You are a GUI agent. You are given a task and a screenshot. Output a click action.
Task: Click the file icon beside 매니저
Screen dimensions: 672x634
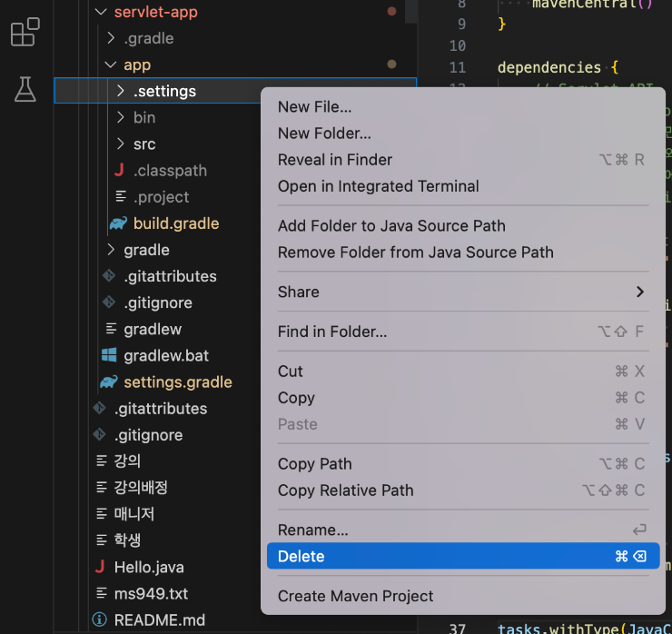coord(102,514)
